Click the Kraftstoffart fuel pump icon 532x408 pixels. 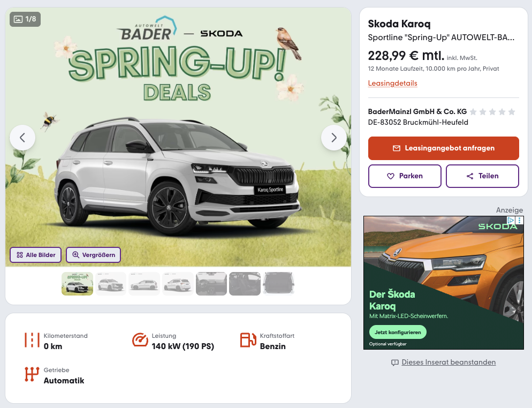point(248,341)
